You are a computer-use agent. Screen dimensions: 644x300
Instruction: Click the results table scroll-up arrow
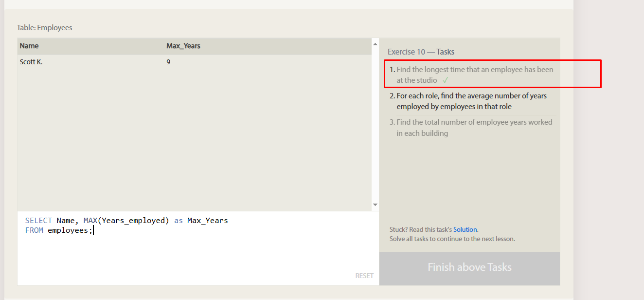click(x=375, y=44)
